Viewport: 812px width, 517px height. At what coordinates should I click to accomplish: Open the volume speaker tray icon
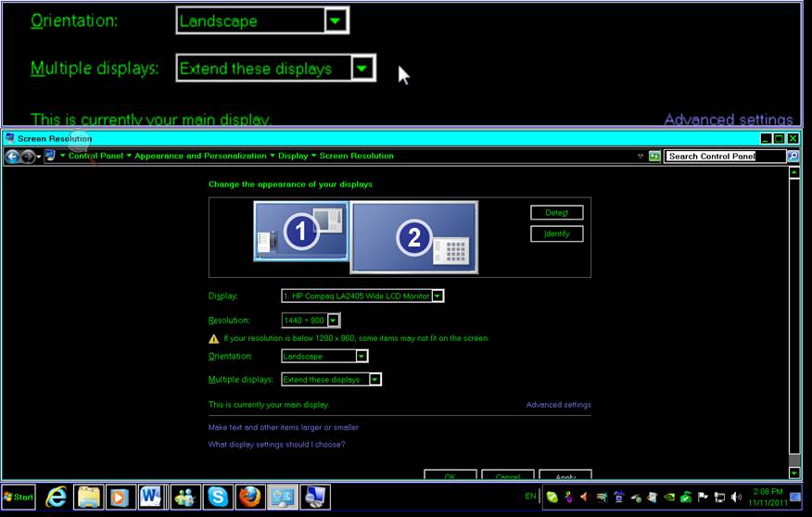click(736, 498)
